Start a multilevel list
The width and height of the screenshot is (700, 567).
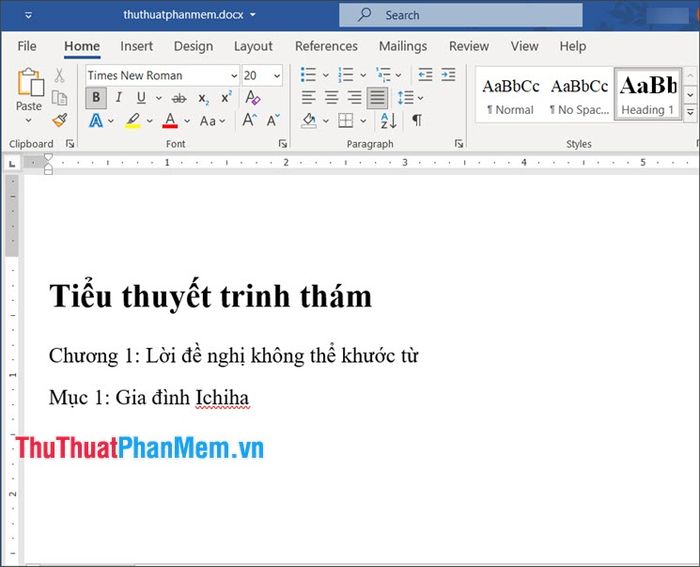tap(383, 75)
